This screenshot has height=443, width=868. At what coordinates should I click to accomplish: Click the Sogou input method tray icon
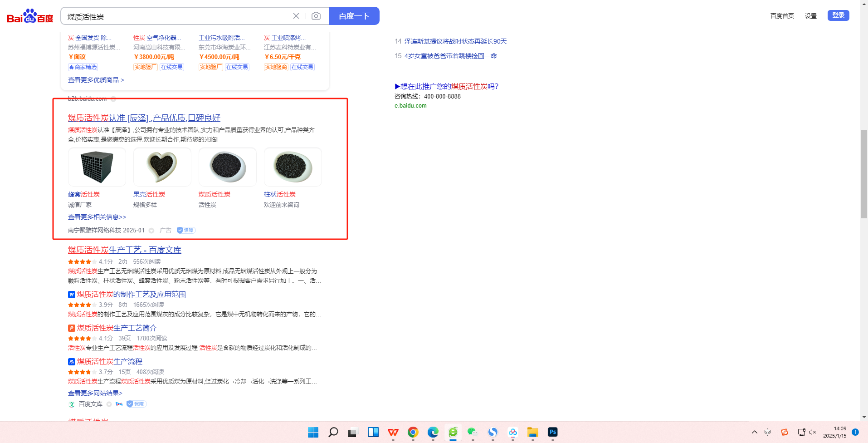[x=785, y=432]
